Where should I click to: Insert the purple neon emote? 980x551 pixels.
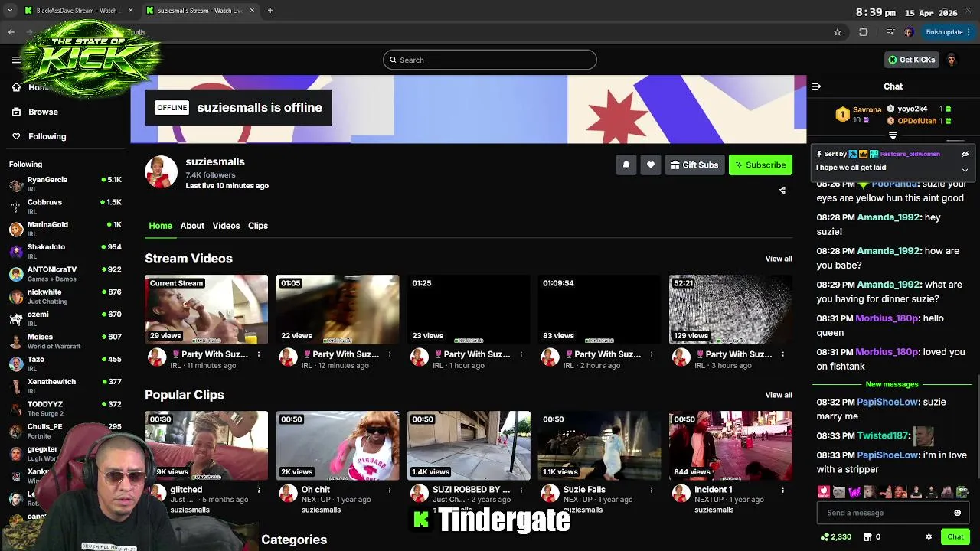[854, 492]
